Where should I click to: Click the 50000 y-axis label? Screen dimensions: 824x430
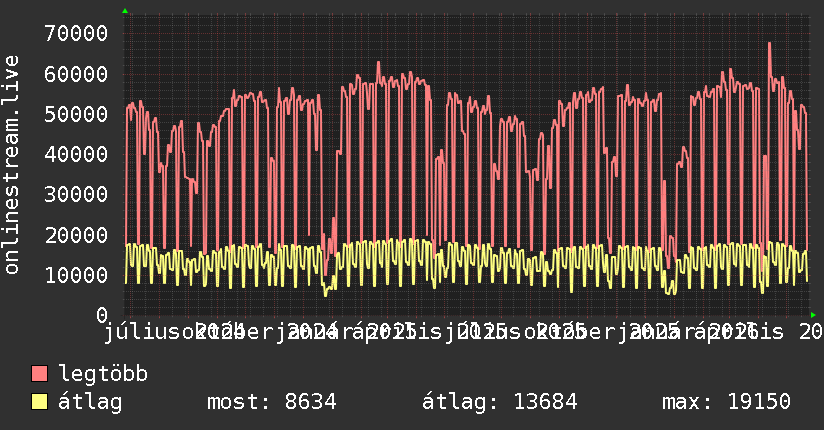[x=76, y=114]
